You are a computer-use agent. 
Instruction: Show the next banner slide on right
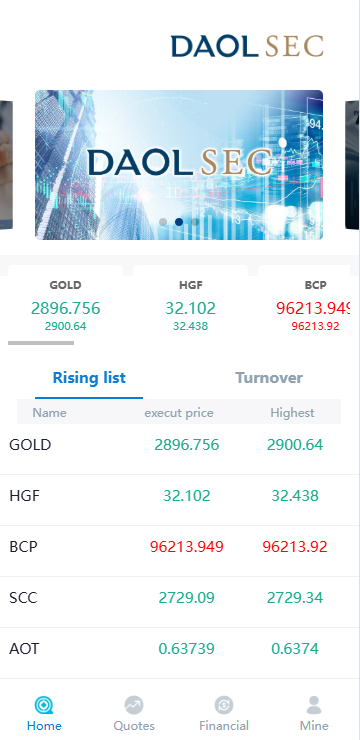[x=353, y=165]
